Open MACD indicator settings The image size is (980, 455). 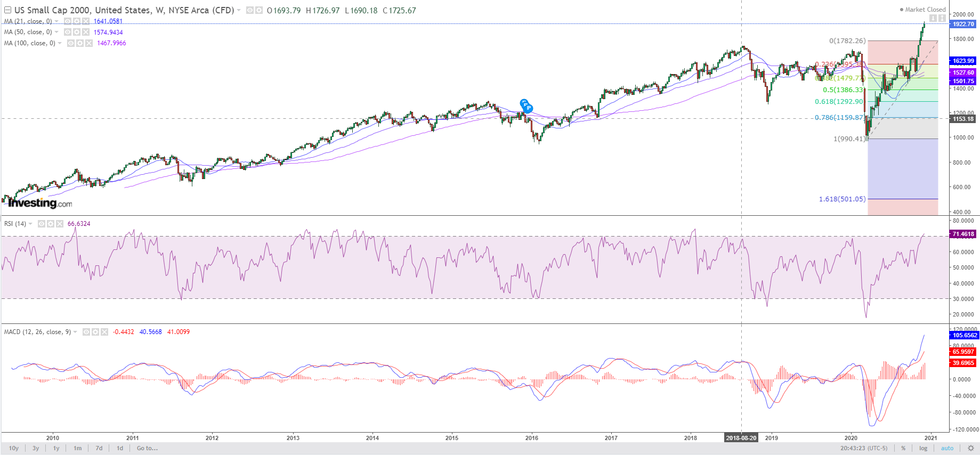pyautogui.click(x=95, y=332)
